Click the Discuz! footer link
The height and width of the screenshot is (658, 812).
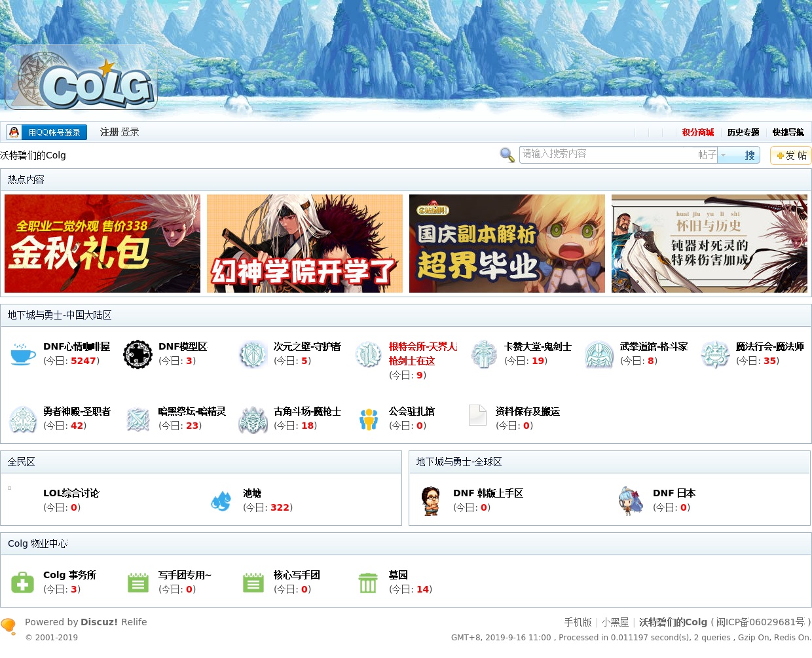tap(100, 622)
